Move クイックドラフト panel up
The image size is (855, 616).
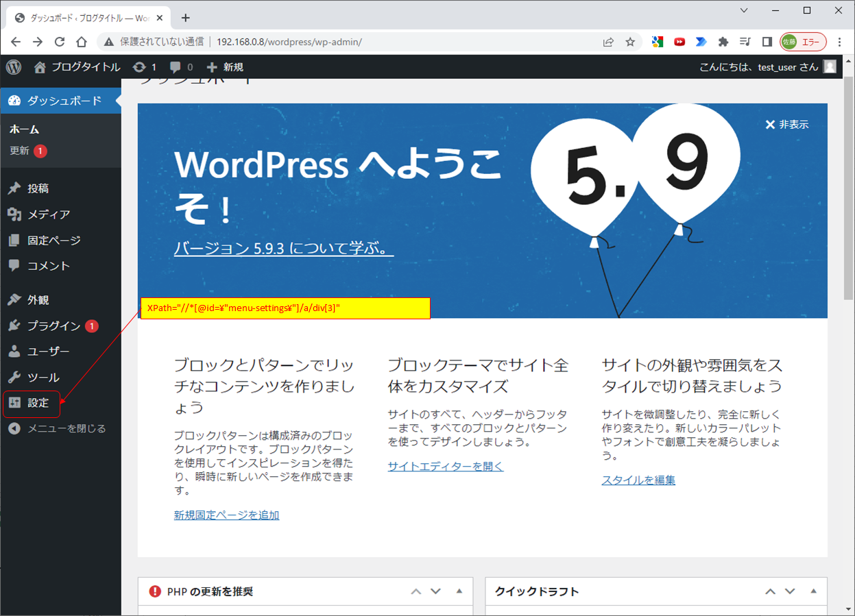(771, 591)
